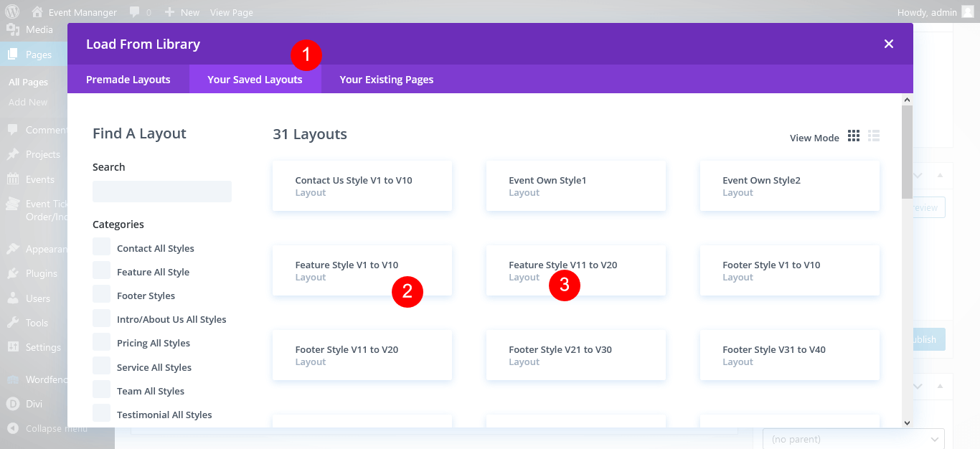Image resolution: width=980 pixels, height=449 pixels.
Task: Click the All Pages sidebar link
Action: (28, 82)
